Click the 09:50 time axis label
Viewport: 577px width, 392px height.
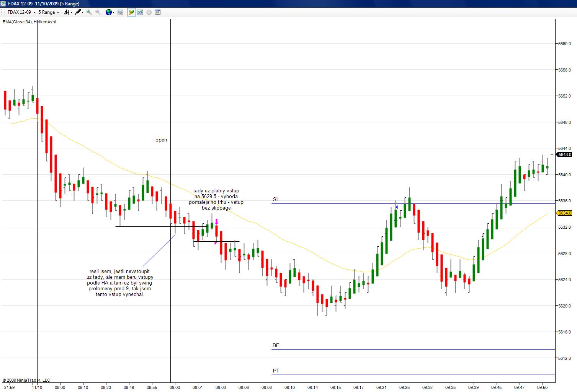542,387
